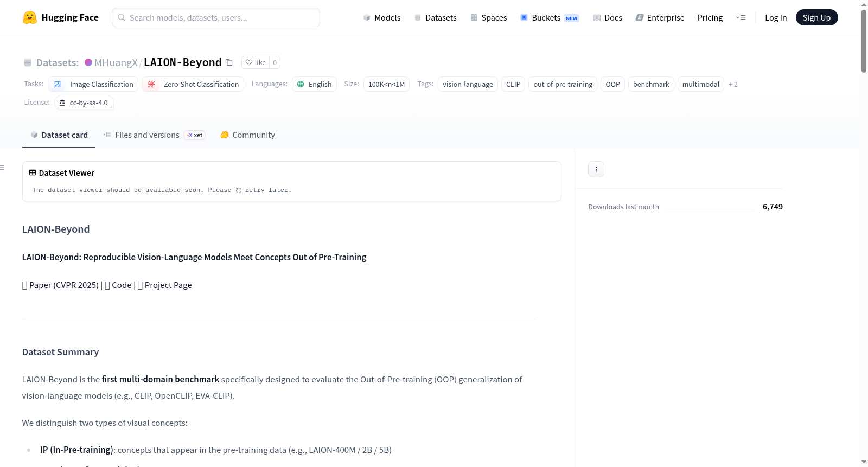Open Buckets in top navigation
Viewport: 868px width, 467px height.
550,17
